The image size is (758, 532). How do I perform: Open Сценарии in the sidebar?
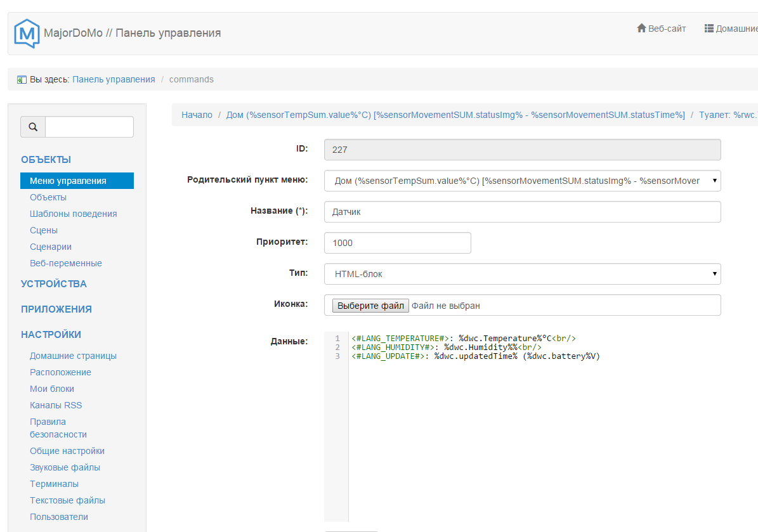[50, 247]
